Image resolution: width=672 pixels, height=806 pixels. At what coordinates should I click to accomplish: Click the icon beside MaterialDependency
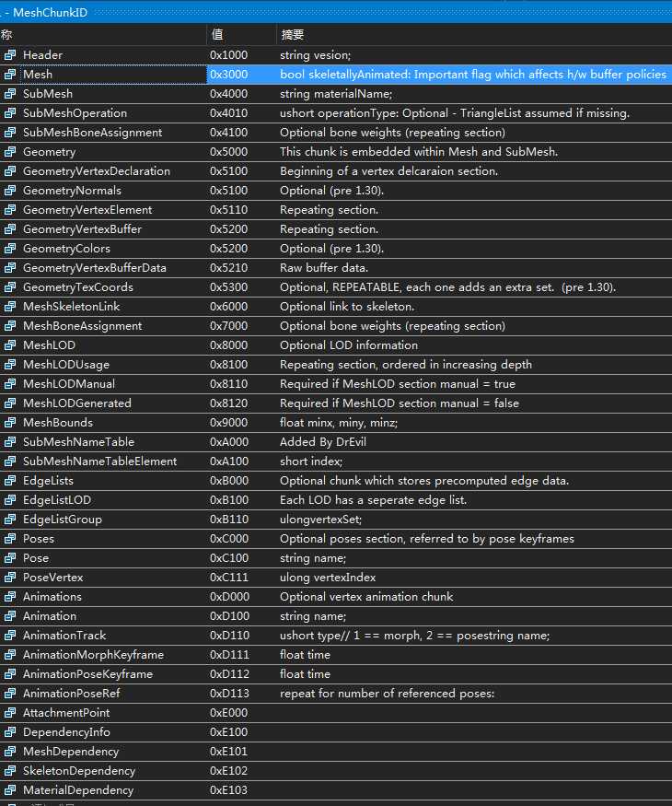pos(10,790)
